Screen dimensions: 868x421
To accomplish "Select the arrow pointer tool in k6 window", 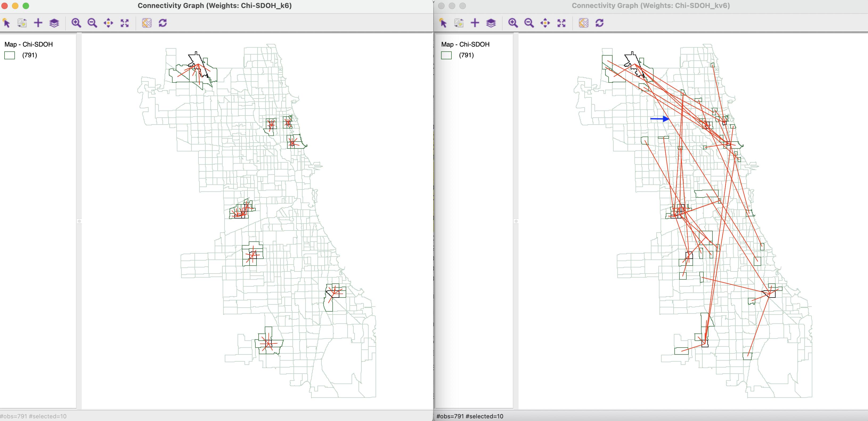I will tap(6, 23).
